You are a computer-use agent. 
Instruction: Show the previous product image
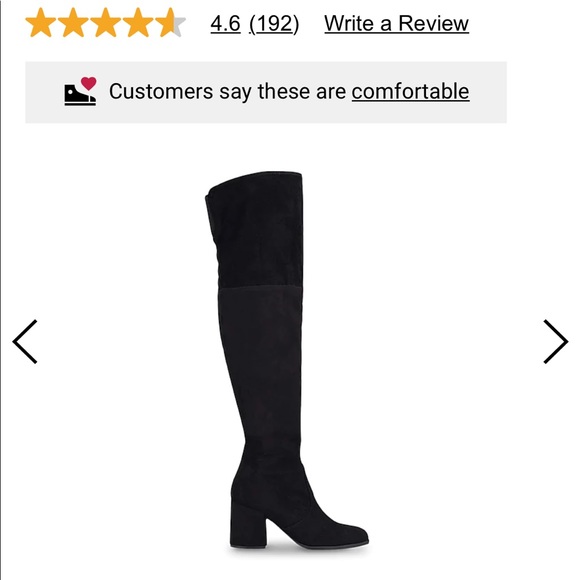pos(25,341)
